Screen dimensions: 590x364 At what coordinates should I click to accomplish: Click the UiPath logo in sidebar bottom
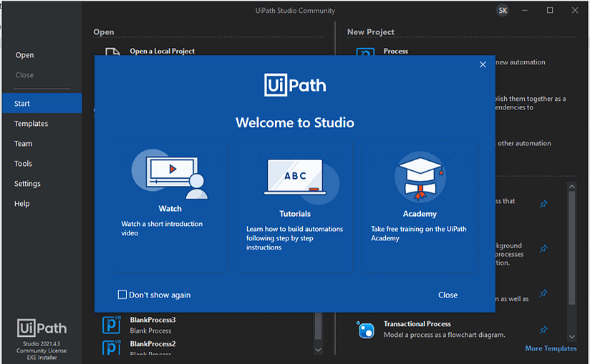click(42, 328)
